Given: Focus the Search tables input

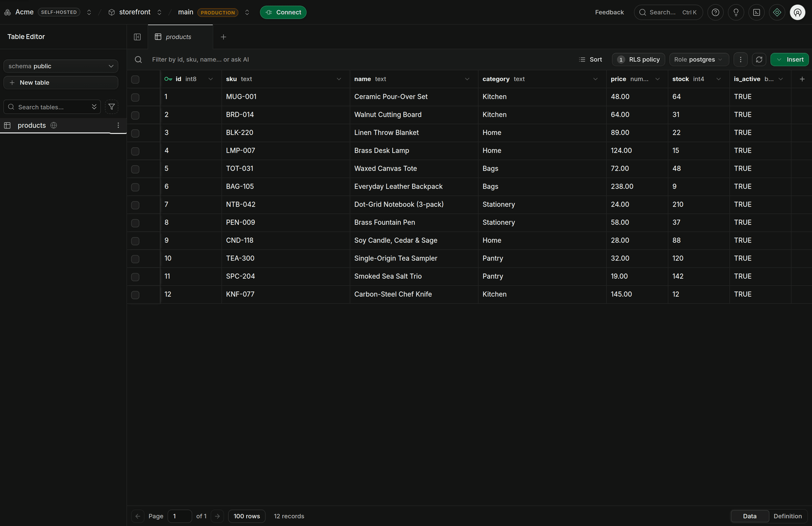Looking at the screenshot, I should coord(52,107).
